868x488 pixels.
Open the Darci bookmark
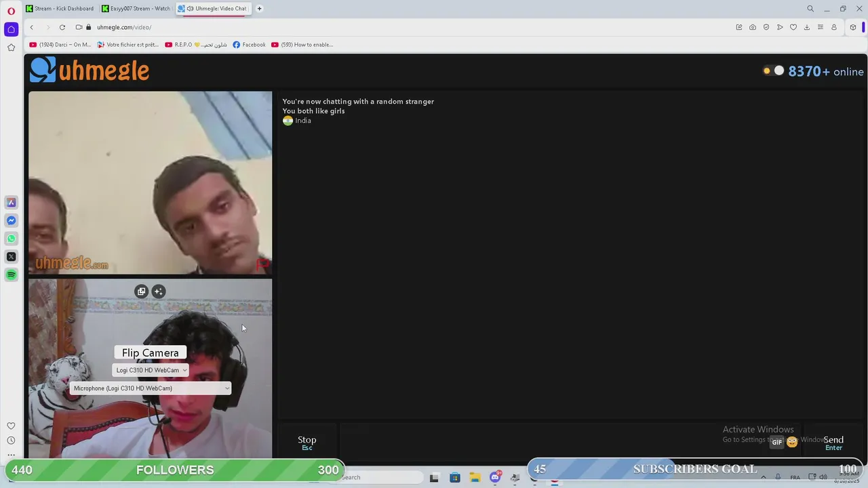pyautogui.click(x=60, y=45)
